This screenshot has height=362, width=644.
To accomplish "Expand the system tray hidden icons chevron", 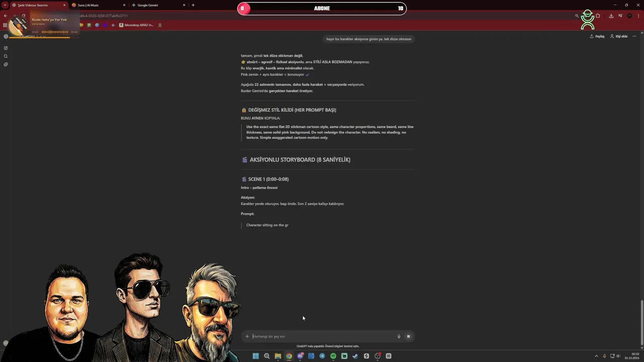I will 596,356.
